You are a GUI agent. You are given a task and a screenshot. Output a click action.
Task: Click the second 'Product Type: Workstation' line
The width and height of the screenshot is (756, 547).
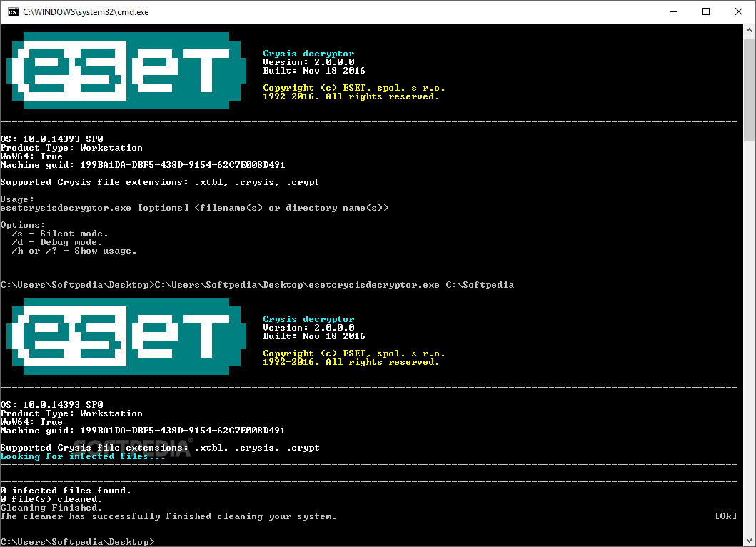tap(71, 413)
